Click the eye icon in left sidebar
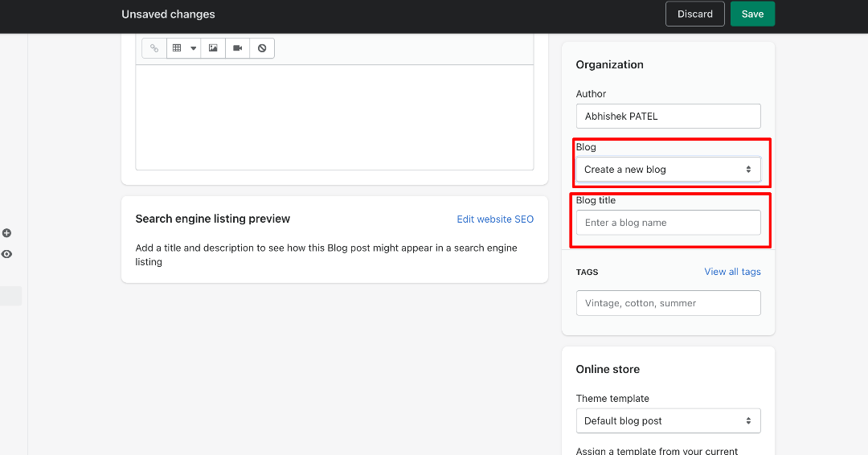868x455 pixels. (6, 254)
